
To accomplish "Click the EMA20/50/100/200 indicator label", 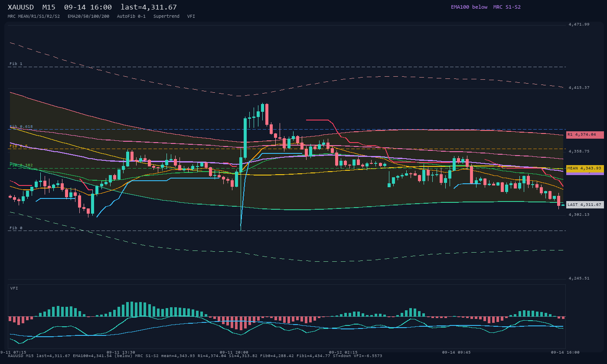I will [x=88, y=16].
